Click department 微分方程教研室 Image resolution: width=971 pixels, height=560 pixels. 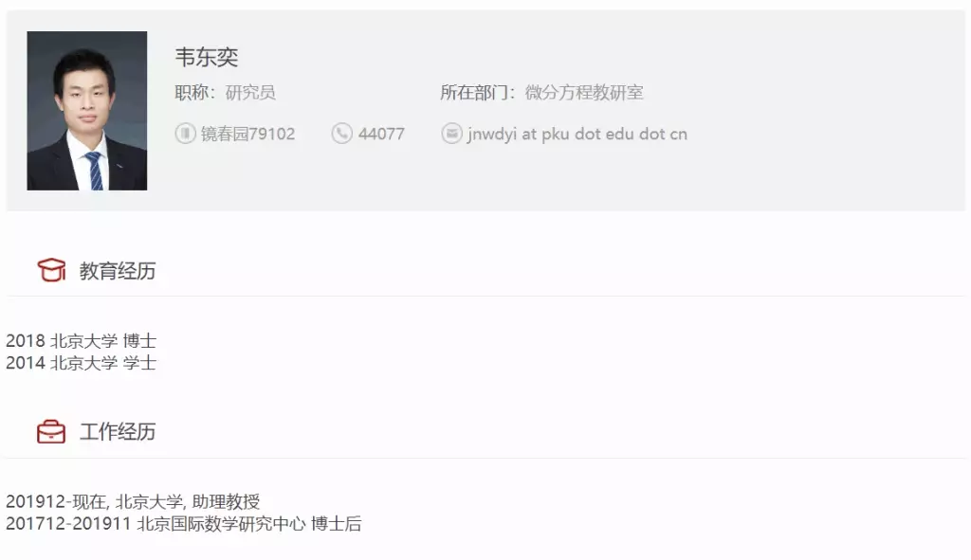[584, 92]
